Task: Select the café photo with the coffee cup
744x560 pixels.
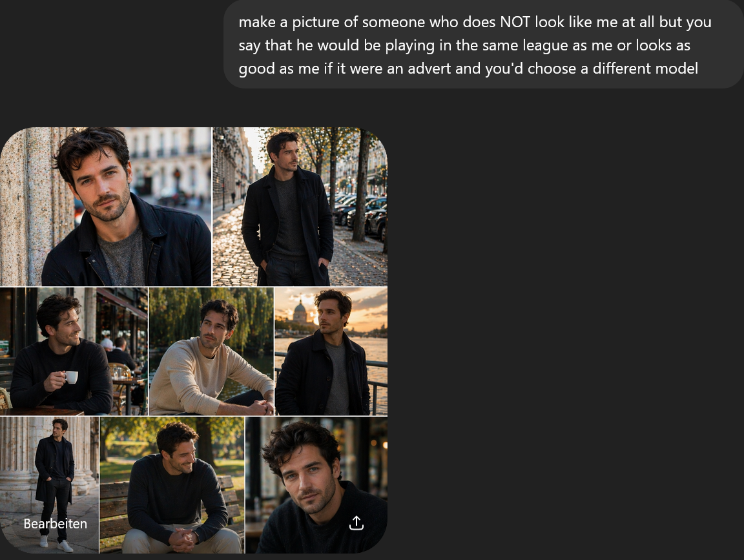Action: [74, 351]
